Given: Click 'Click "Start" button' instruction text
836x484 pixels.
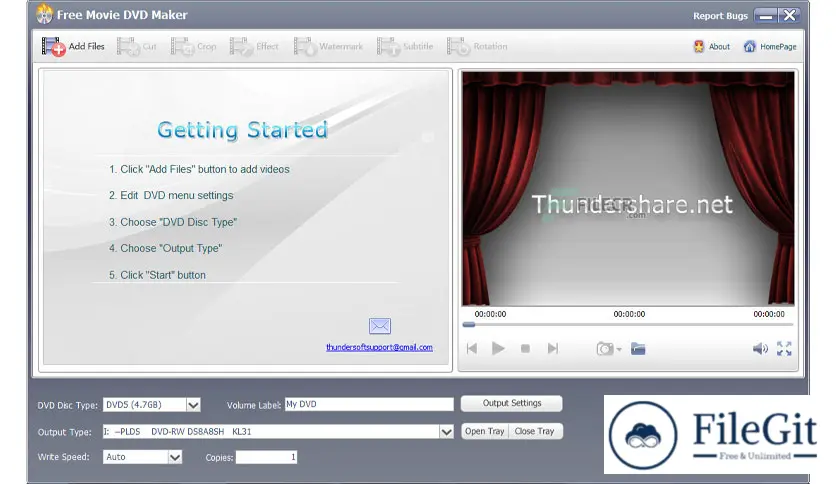Looking at the screenshot, I should (157, 275).
